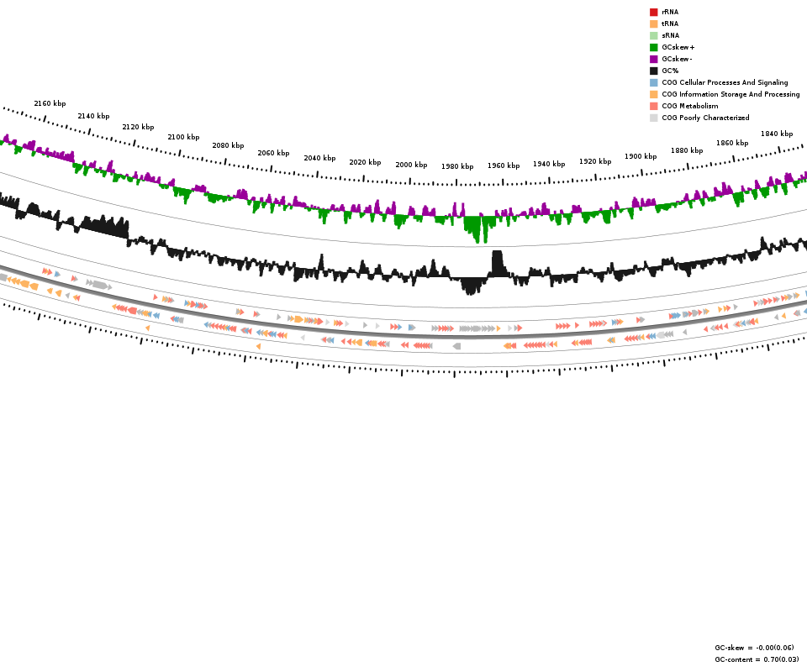
Task: Click the 2020 kbp ruler label
Action: click(365, 162)
